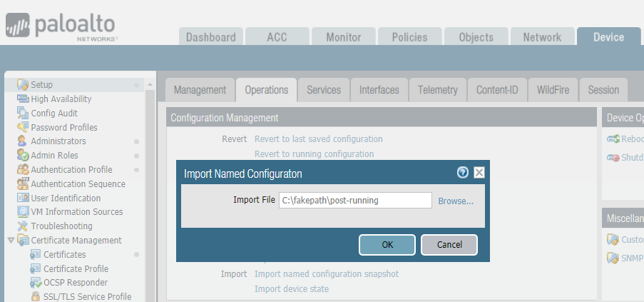Open High Availability from its sidebar icon
Viewport: 644px width, 302px height.
coord(23,99)
